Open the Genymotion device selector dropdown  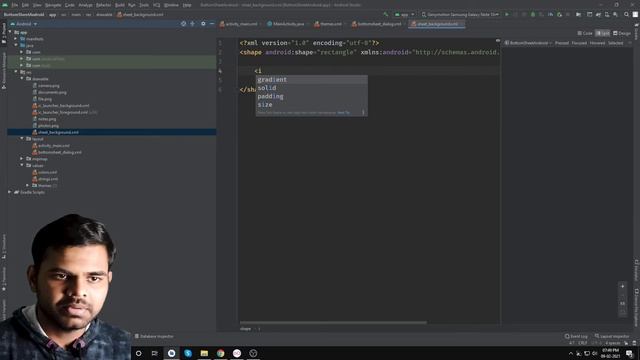point(460,14)
